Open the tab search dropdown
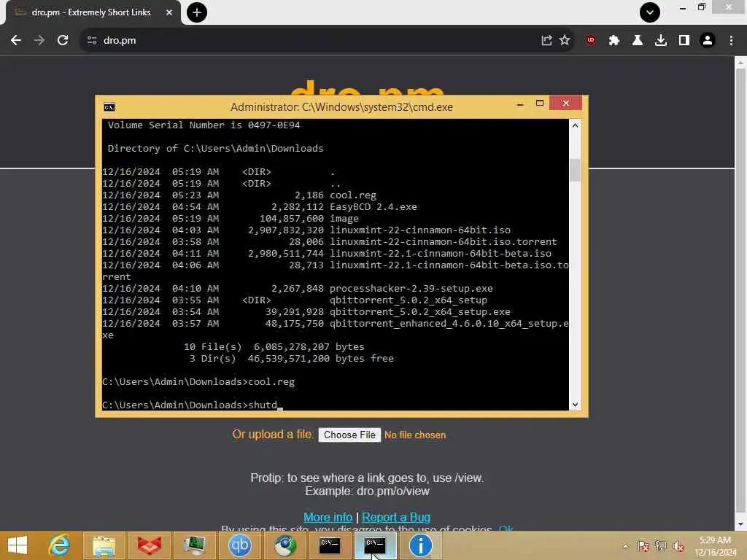Viewport: 747px width, 560px height. pos(650,12)
